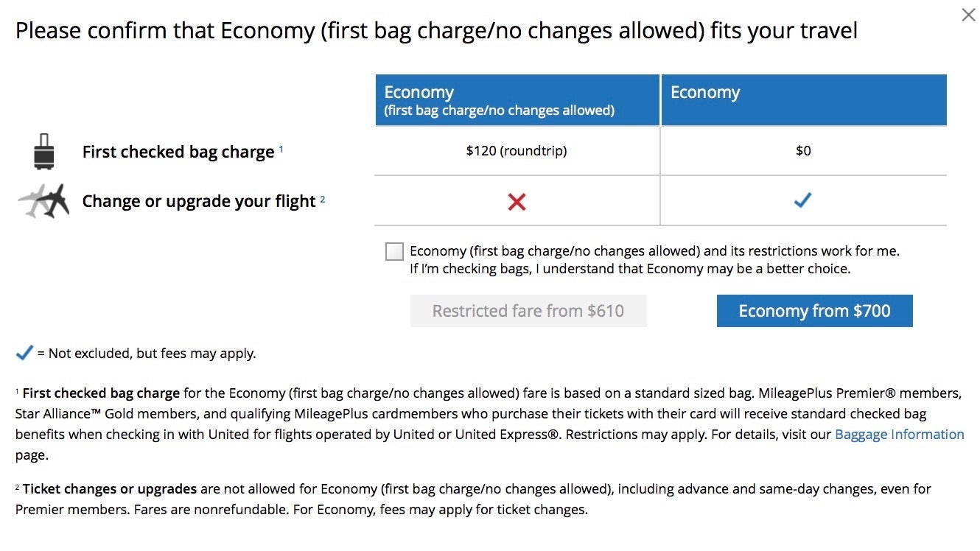Click the First checked bag charge row label
This screenshot has height=551, width=980.
[x=178, y=152]
